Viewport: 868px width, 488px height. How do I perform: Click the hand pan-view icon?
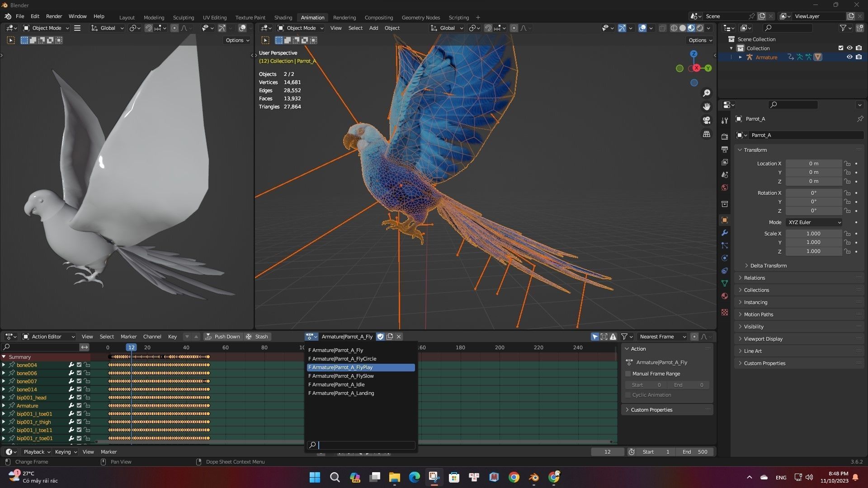click(x=707, y=107)
